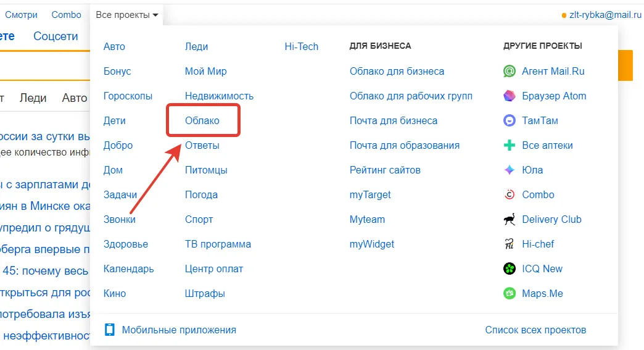Open myWidget

coord(372,244)
